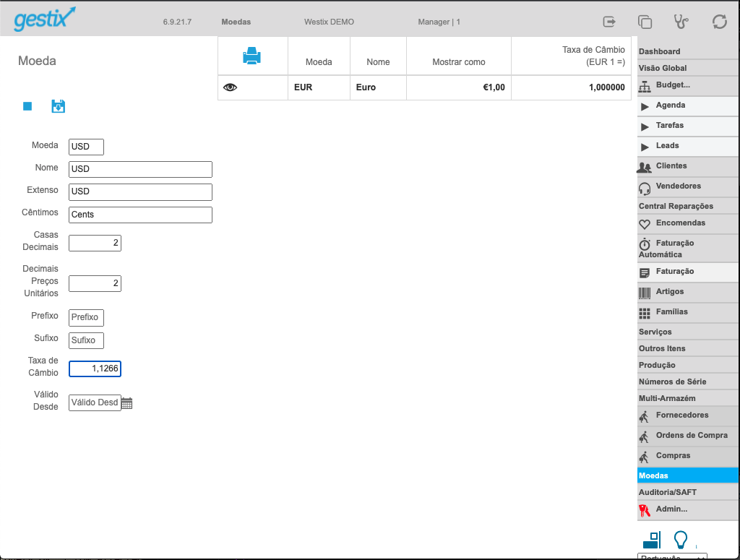The width and height of the screenshot is (740, 560).
Task: View the EUR currency row eye icon
Action: click(230, 87)
